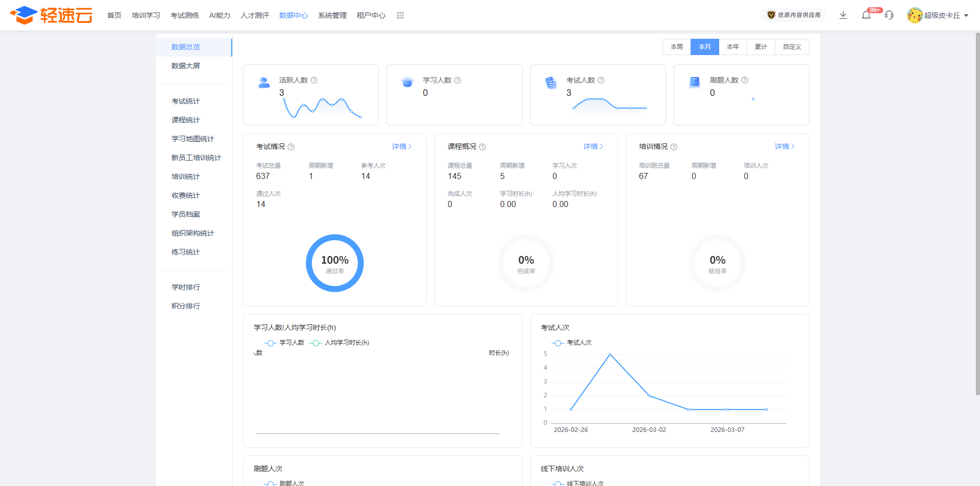Switch to the 本周 time tab
The height and width of the screenshot is (486, 980).
click(x=677, y=47)
